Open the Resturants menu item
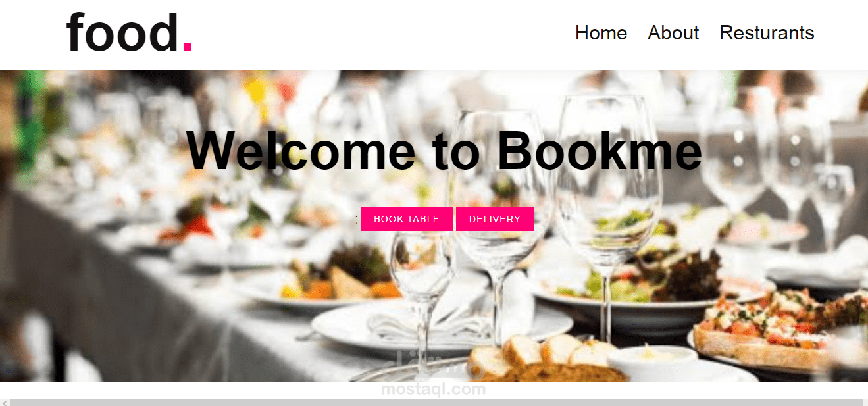868x406 pixels. tap(767, 33)
